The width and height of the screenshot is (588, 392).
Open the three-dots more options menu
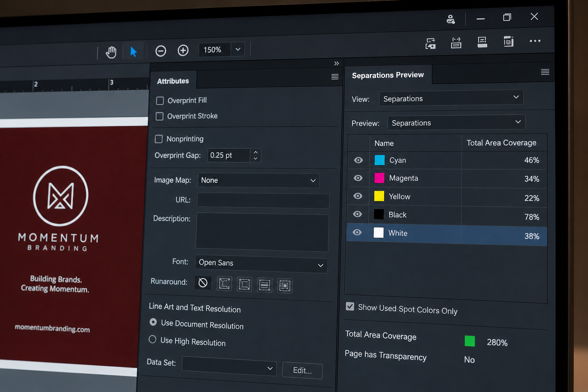(x=535, y=41)
